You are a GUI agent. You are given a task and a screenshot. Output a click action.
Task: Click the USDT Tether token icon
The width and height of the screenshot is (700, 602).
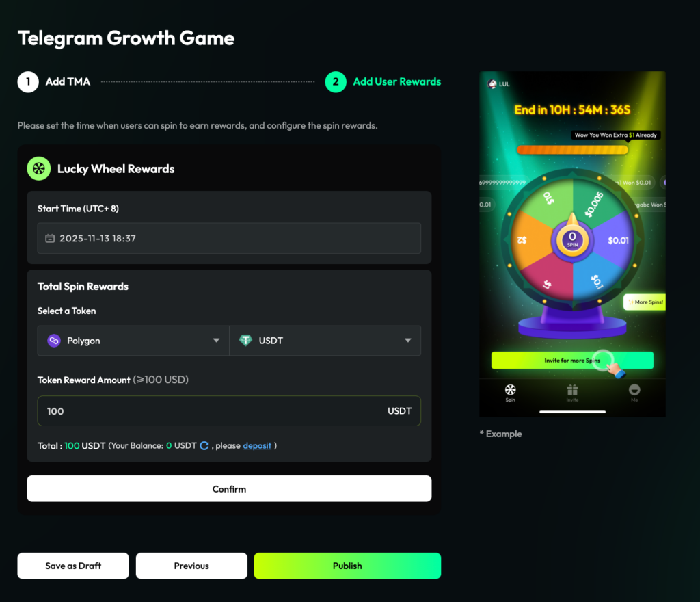click(x=245, y=341)
